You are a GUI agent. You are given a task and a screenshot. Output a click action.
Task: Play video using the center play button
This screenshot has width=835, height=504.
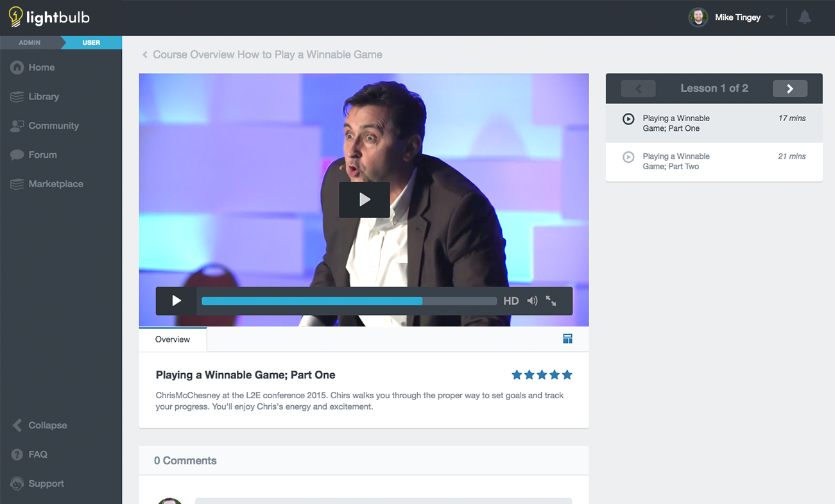364,199
